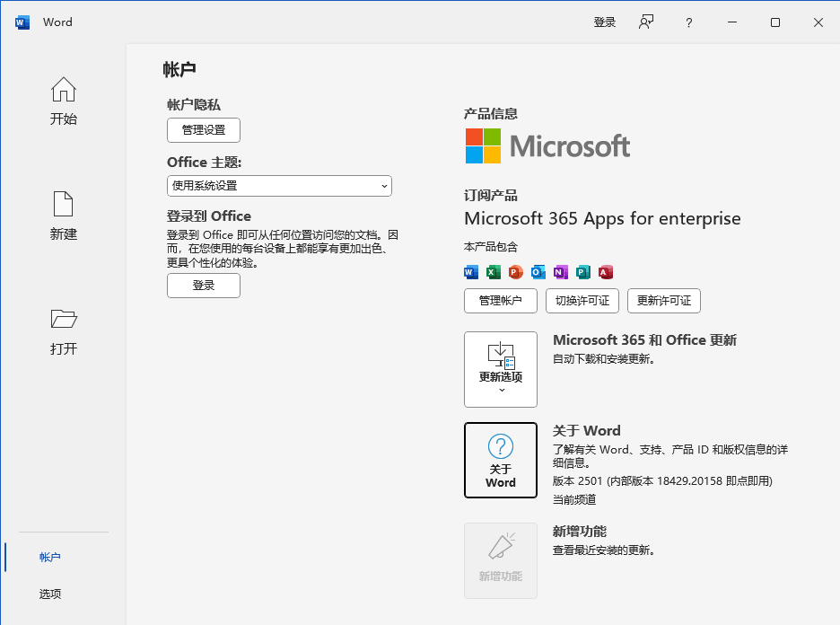Viewport: 840px width, 625px height.
Task: Click the version text 版本 2501
Action: coord(662,481)
